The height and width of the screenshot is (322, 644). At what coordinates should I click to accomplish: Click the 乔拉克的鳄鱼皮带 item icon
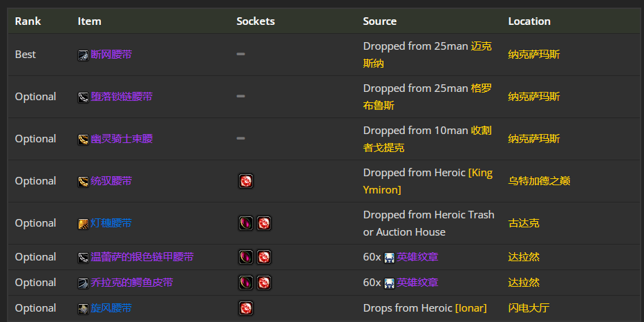coord(84,283)
